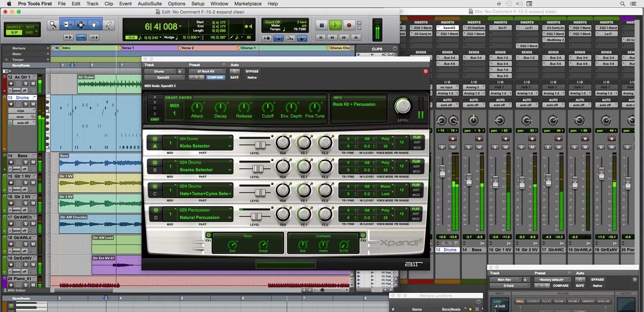Click Part A Pan knob
Screen dimensions: 644x312
(283, 142)
